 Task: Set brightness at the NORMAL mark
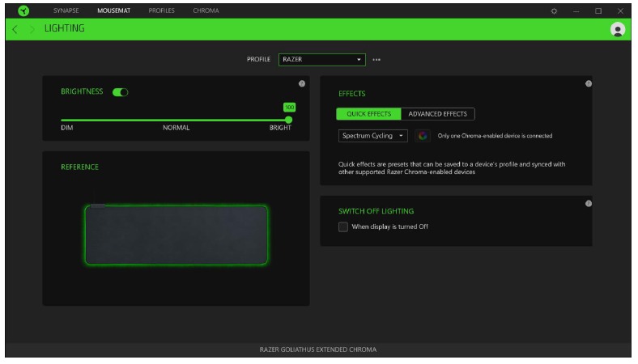coord(177,121)
